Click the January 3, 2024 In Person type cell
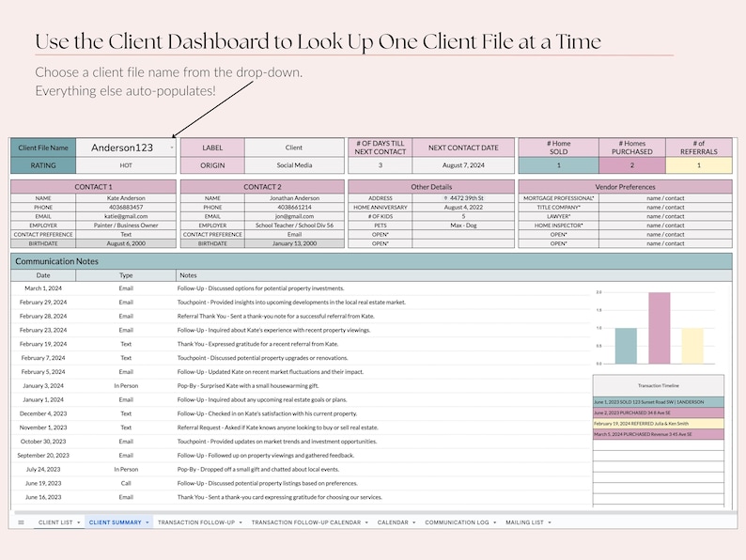This screenshot has height=560, width=746. (x=126, y=386)
